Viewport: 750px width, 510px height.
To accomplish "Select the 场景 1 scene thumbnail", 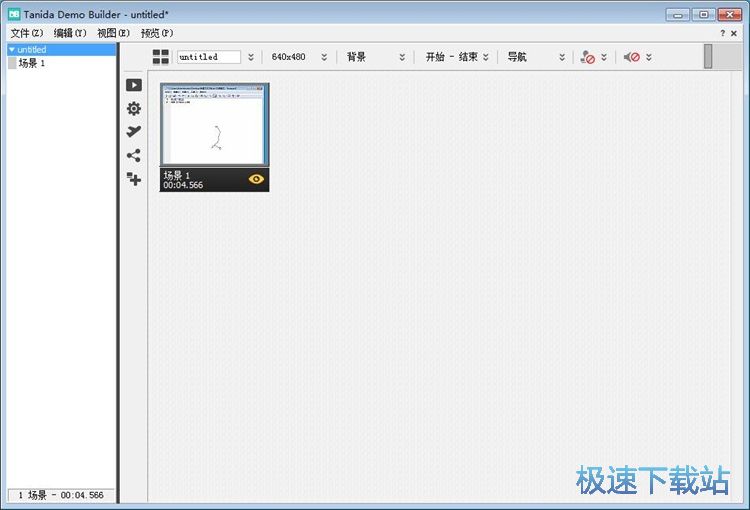I will 214,126.
